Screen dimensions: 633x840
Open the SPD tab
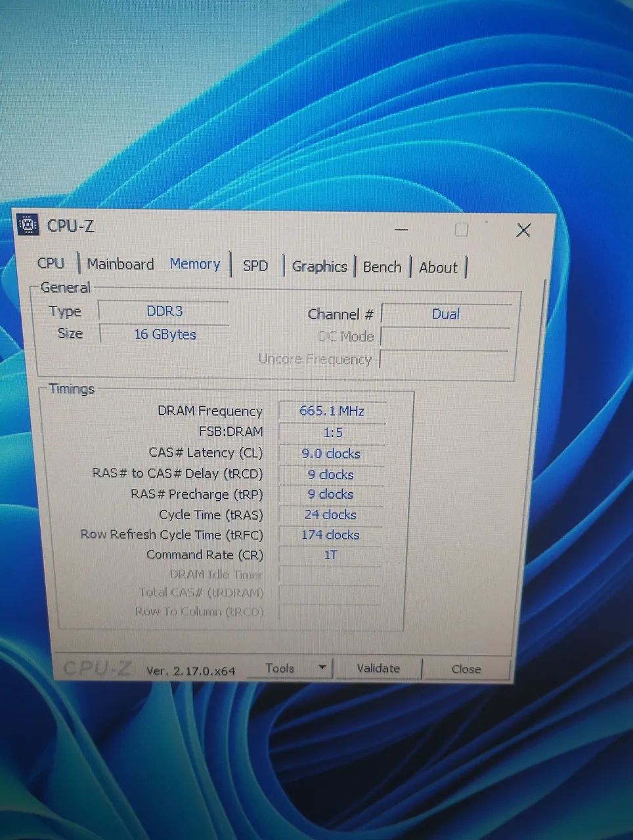255,266
